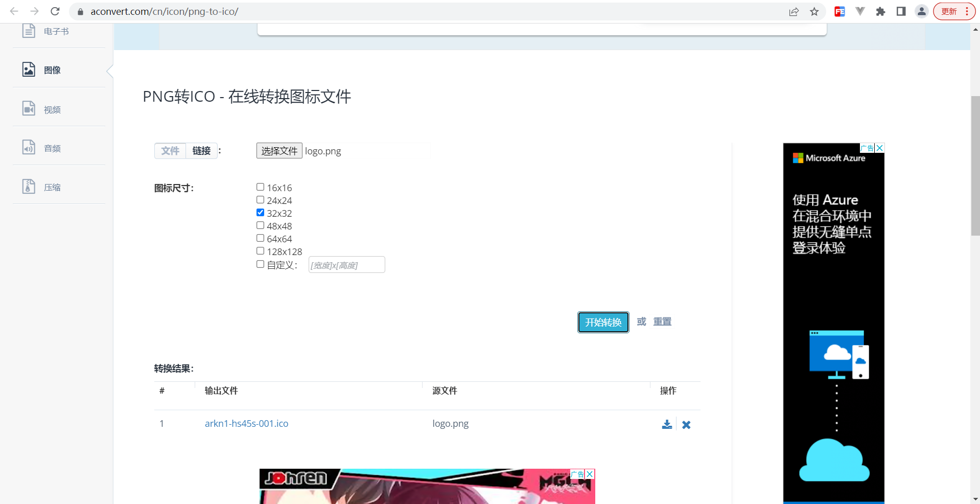This screenshot has height=504, width=980.
Task: Uncheck the 32x32 icon size
Action: tap(261, 213)
